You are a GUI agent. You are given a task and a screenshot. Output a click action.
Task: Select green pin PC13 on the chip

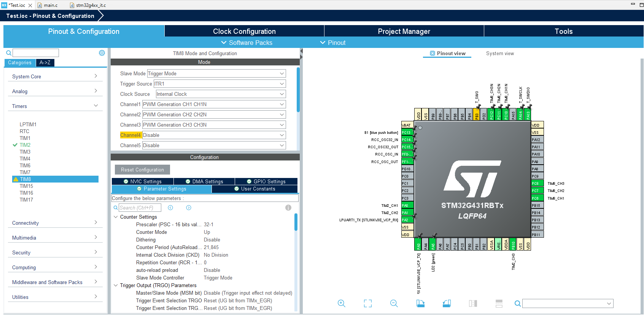407,132
